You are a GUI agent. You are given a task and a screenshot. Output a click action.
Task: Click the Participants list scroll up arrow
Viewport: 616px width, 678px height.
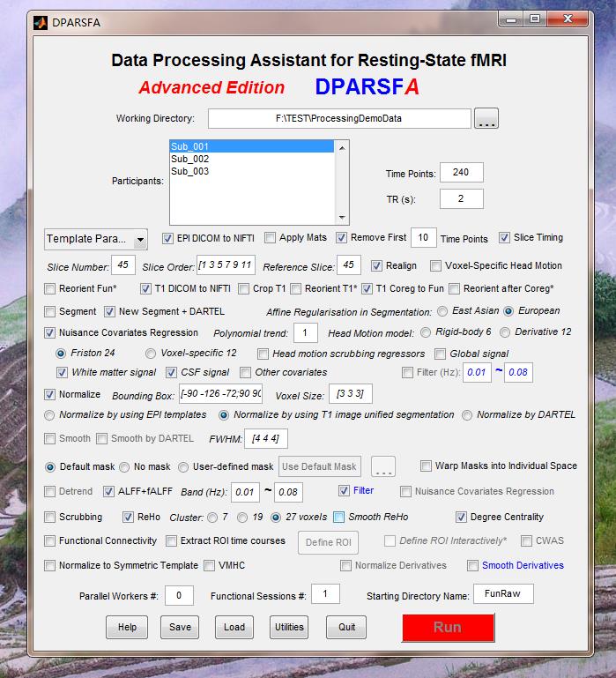(342, 148)
